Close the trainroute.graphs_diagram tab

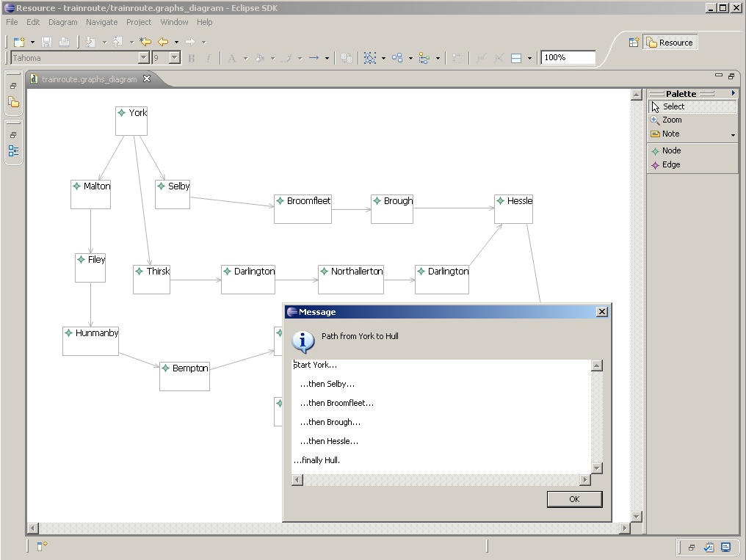pos(147,79)
